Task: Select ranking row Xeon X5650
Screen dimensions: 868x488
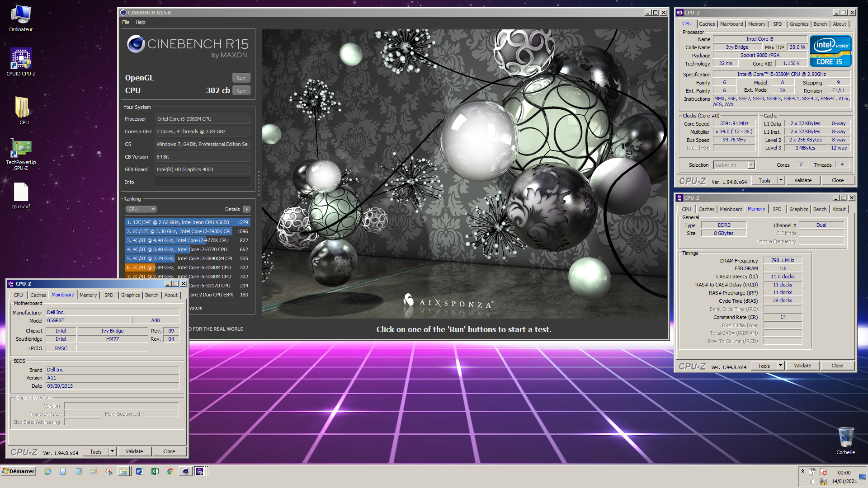Action: click(188, 222)
